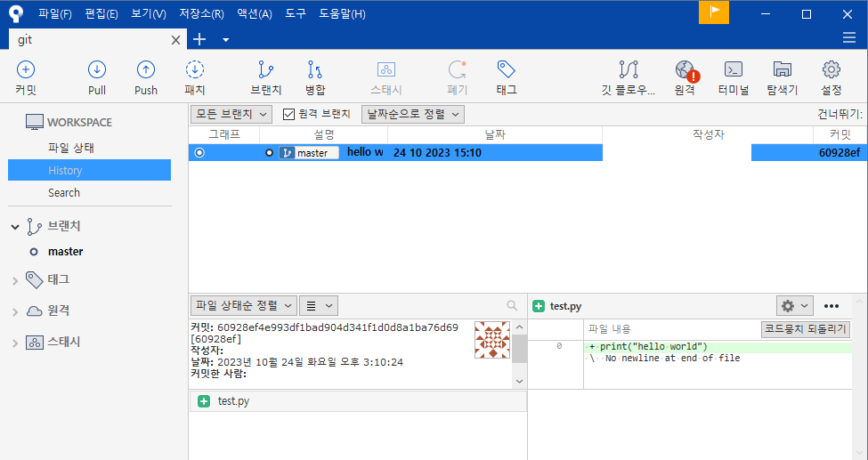The image size is (868, 460).
Task: Open 설정 (Settings) gear in toolbar
Action: coord(831,77)
